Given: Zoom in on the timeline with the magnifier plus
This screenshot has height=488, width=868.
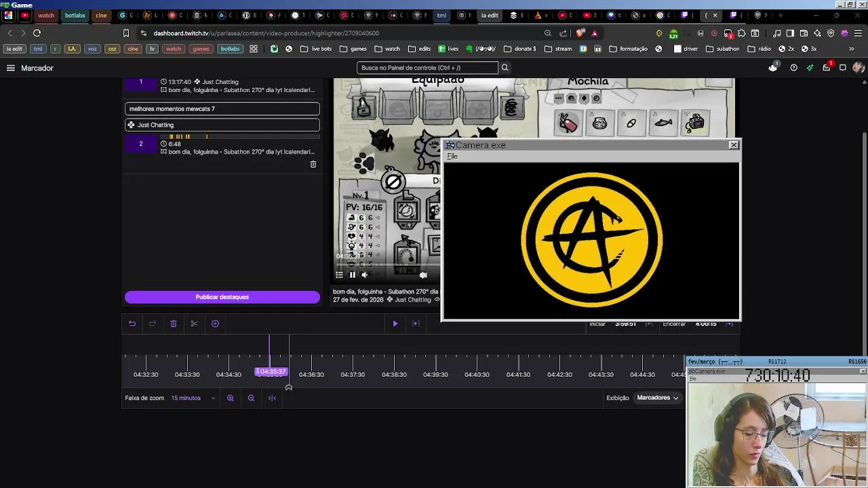Looking at the screenshot, I should [x=231, y=398].
